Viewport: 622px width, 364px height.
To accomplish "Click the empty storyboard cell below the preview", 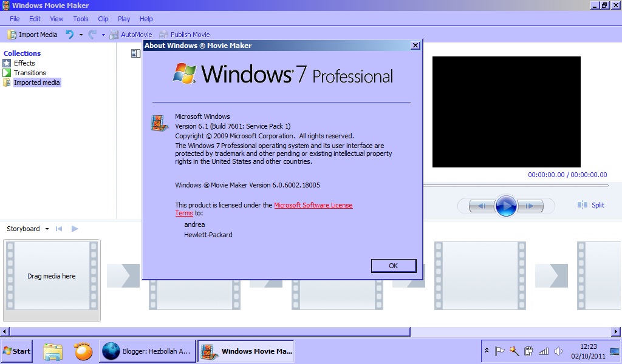I will tap(480, 275).
